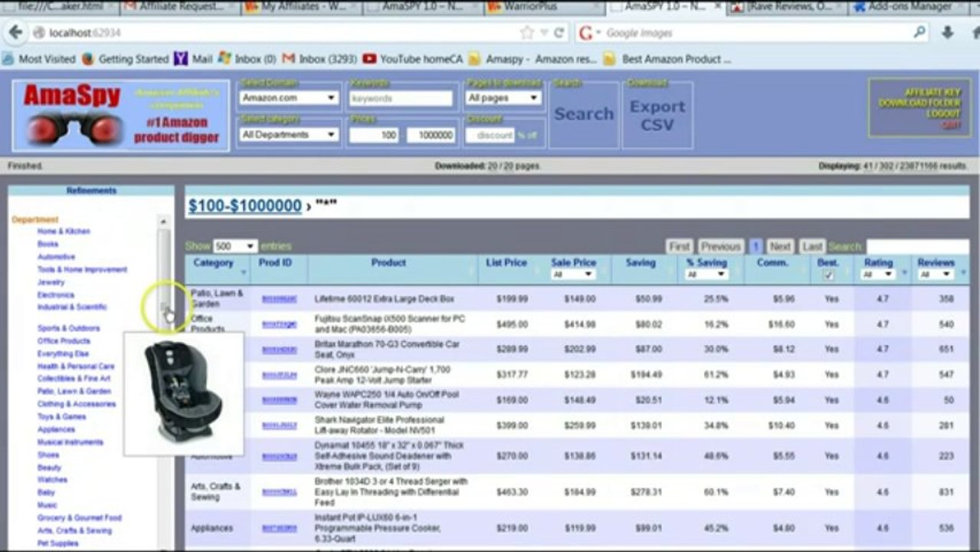Click the LOGOUT link

click(x=943, y=113)
